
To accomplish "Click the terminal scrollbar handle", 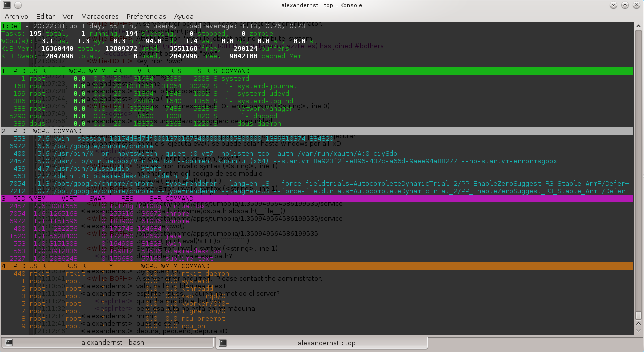I will click(x=638, y=315).
